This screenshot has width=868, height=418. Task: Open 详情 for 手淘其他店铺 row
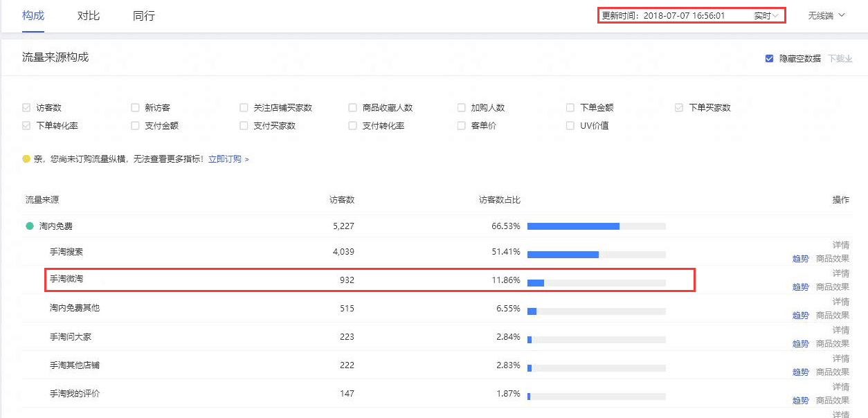pyautogui.click(x=841, y=358)
